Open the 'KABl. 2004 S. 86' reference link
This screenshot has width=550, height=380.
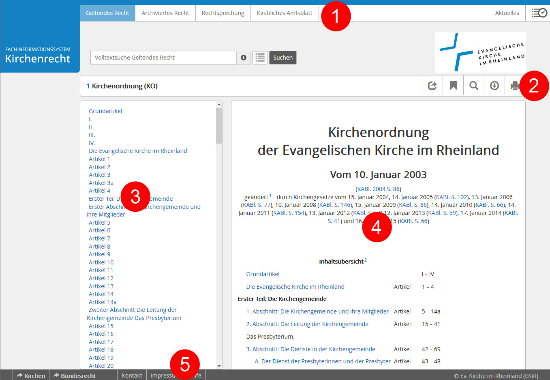coord(378,189)
